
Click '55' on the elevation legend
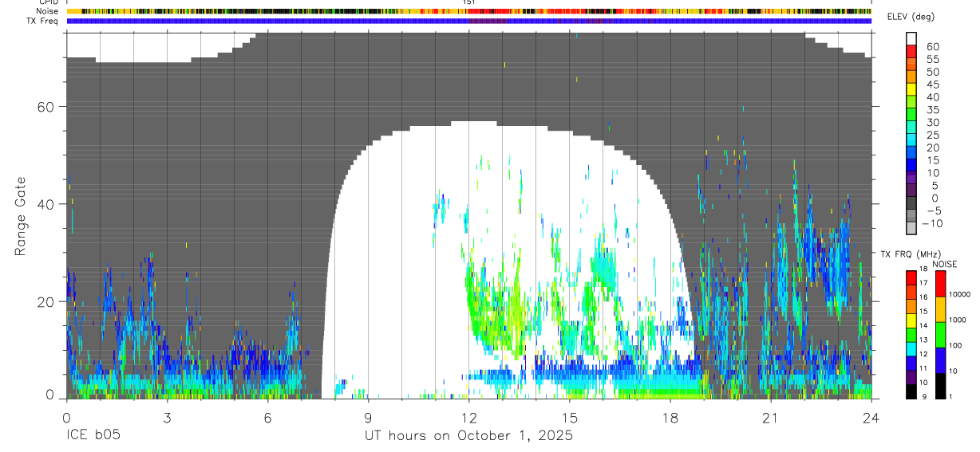point(932,59)
